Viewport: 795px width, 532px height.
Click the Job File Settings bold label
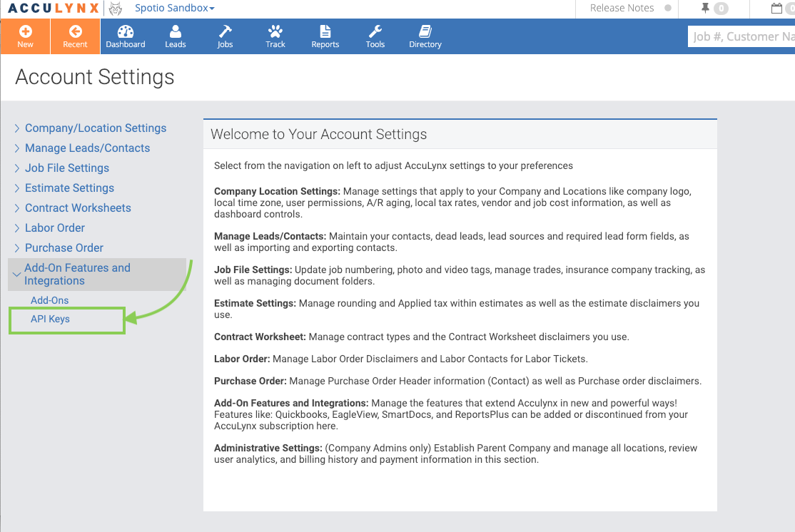pyautogui.click(x=253, y=270)
